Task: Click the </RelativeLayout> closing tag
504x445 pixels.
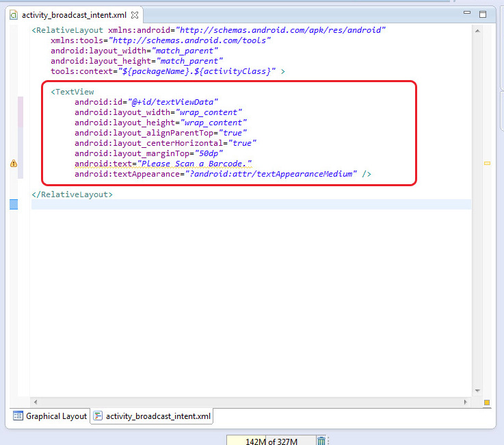Action: click(72, 194)
